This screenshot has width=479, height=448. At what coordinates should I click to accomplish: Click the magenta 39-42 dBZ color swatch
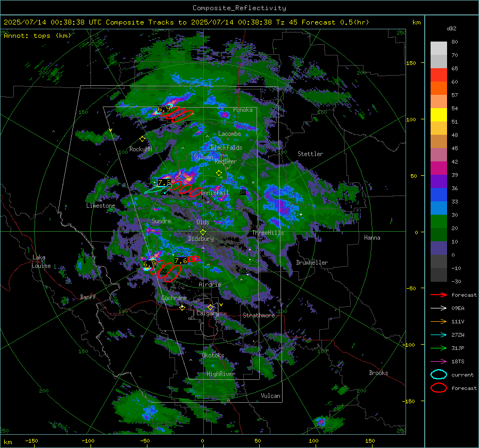[x=439, y=168]
